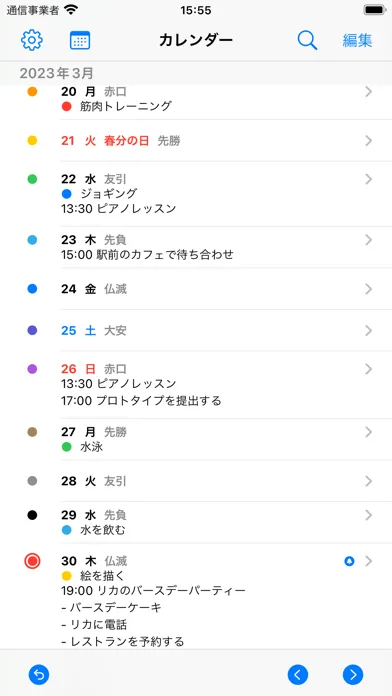
Task: Tap the 2023年3月 month header
Action: click(57, 73)
